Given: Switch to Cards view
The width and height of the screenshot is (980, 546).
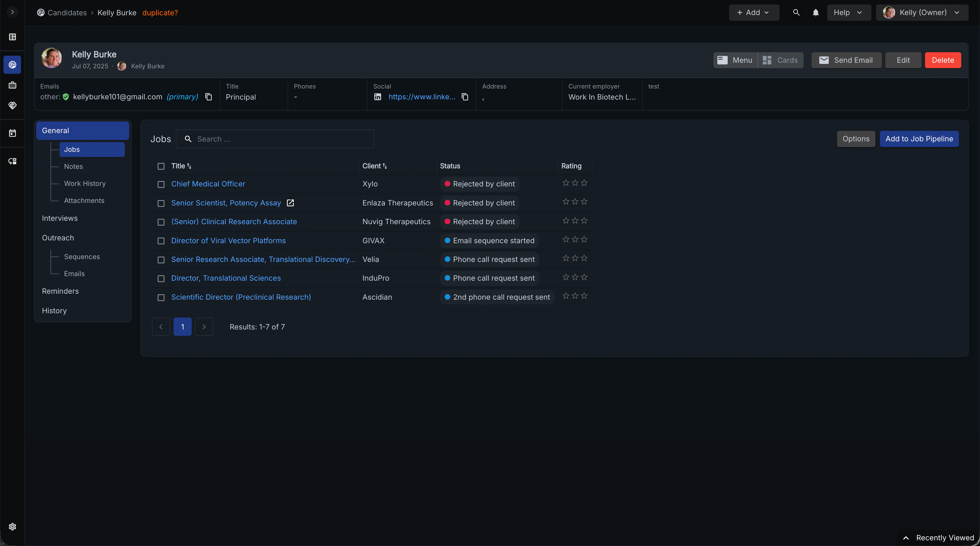Looking at the screenshot, I should tap(780, 60).
